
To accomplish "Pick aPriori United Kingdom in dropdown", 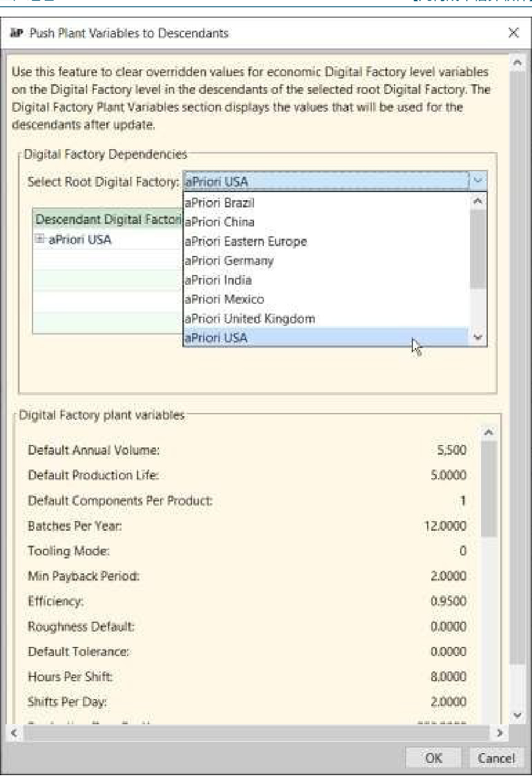I will (x=250, y=319).
